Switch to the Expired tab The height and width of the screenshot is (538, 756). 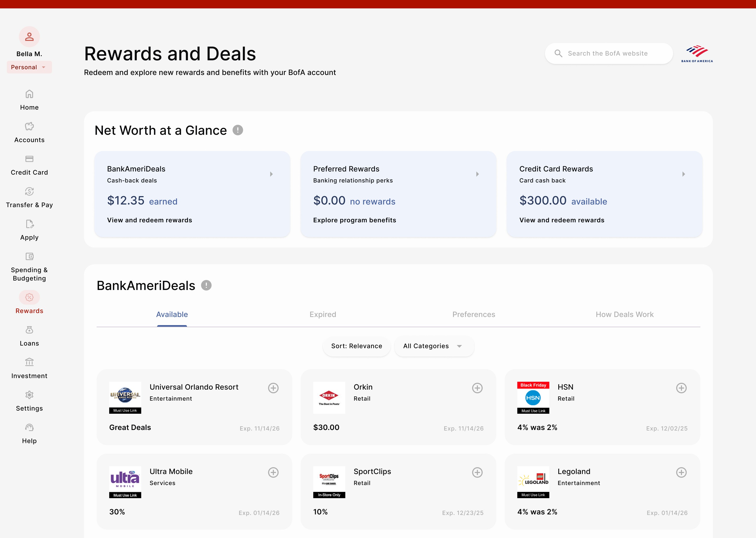pyautogui.click(x=323, y=314)
